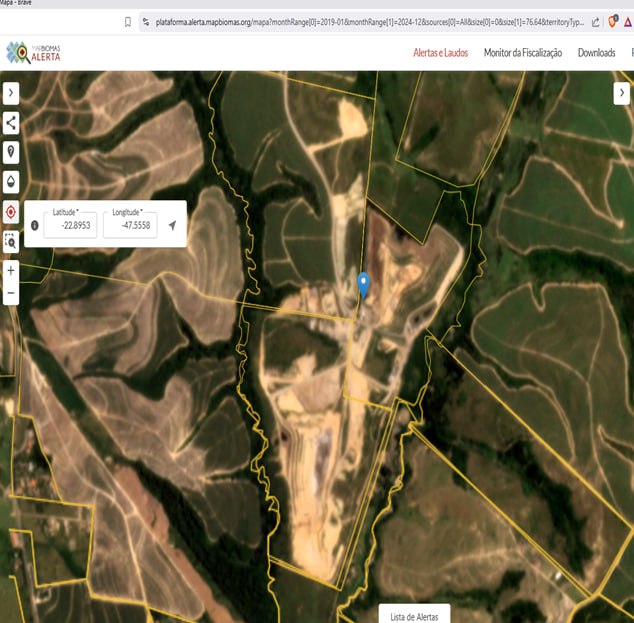Zoom out on the map

[11, 293]
